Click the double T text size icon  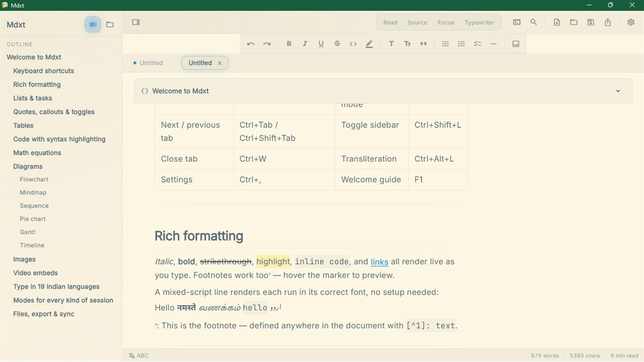click(407, 44)
